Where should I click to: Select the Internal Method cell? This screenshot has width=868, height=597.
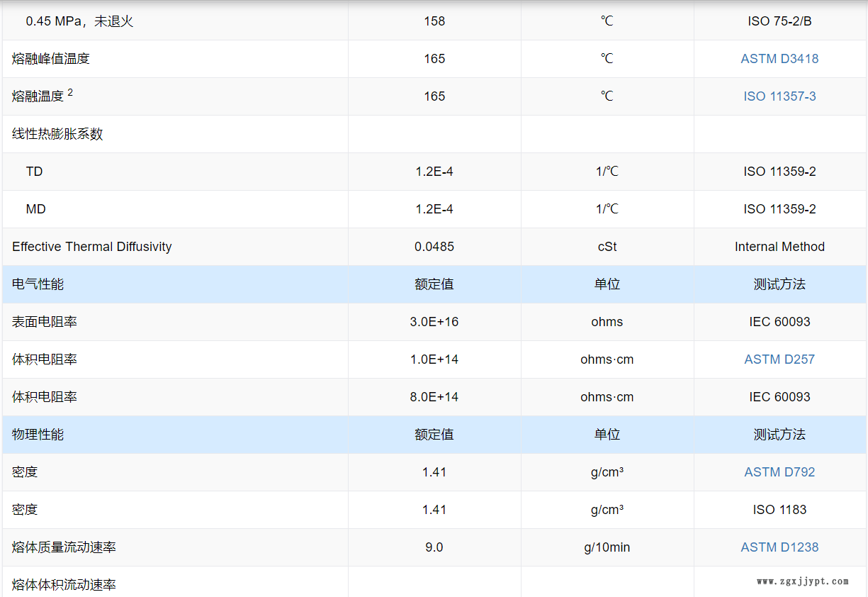779,247
